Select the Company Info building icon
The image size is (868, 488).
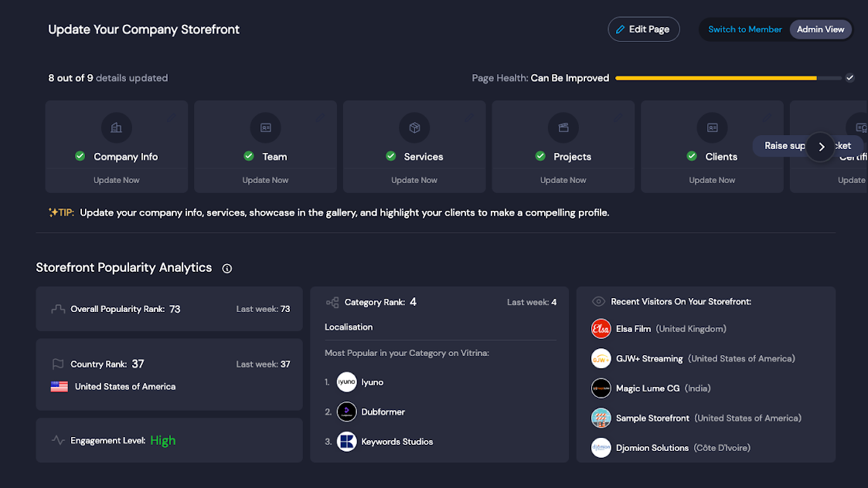pos(116,127)
